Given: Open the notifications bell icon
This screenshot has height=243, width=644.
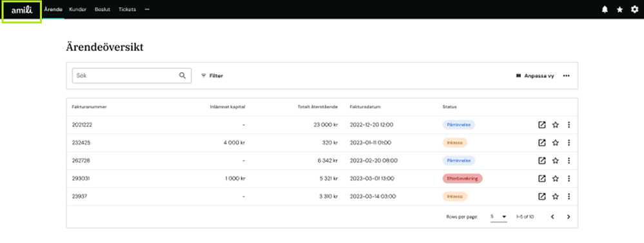Looking at the screenshot, I should pyautogui.click(x=605, y=10).
